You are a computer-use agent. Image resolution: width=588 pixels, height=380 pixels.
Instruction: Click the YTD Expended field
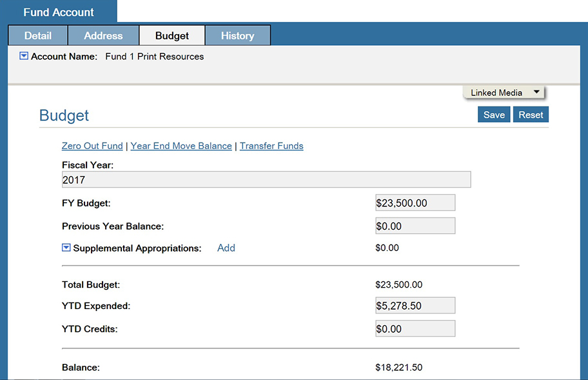click(415, 306)
